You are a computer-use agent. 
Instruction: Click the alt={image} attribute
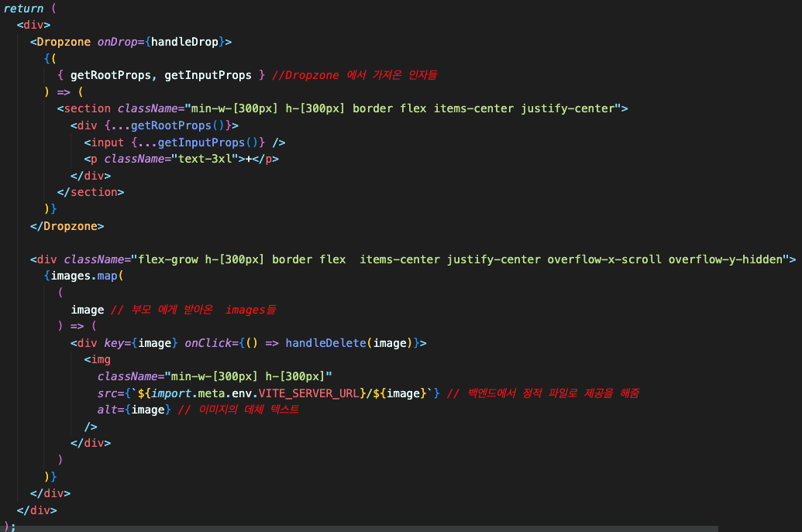134,410
